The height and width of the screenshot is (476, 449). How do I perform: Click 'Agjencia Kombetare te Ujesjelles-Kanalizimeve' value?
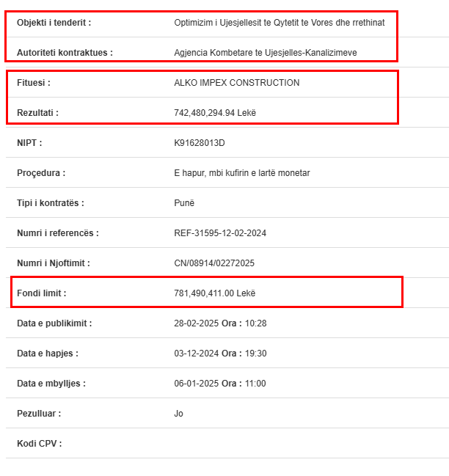[x=266, y=53]
